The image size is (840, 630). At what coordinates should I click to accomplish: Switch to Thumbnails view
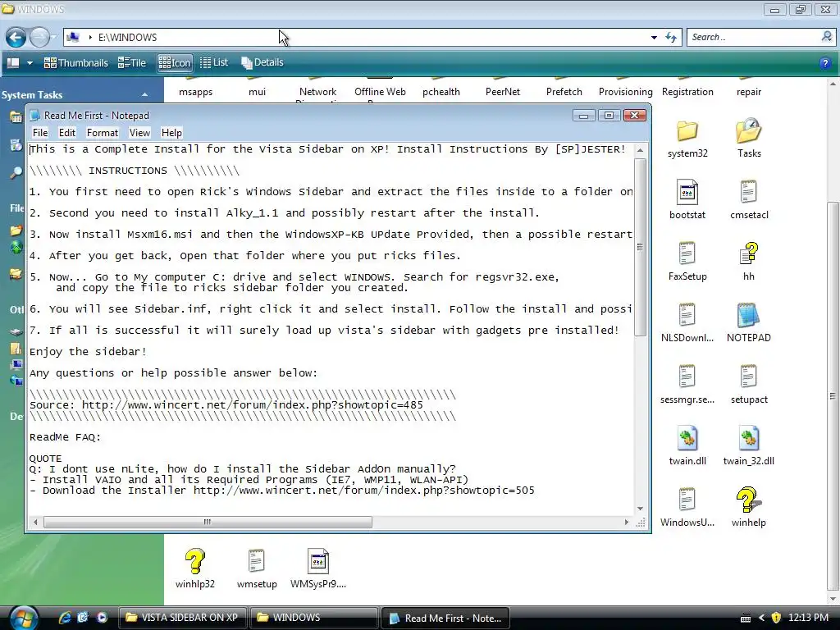point(75,62)
